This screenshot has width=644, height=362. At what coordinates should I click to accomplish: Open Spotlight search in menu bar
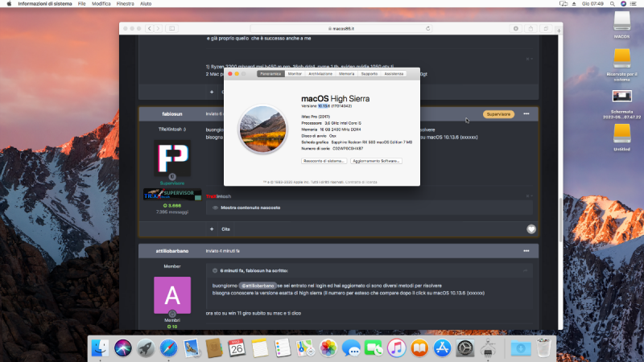point(612,4)
